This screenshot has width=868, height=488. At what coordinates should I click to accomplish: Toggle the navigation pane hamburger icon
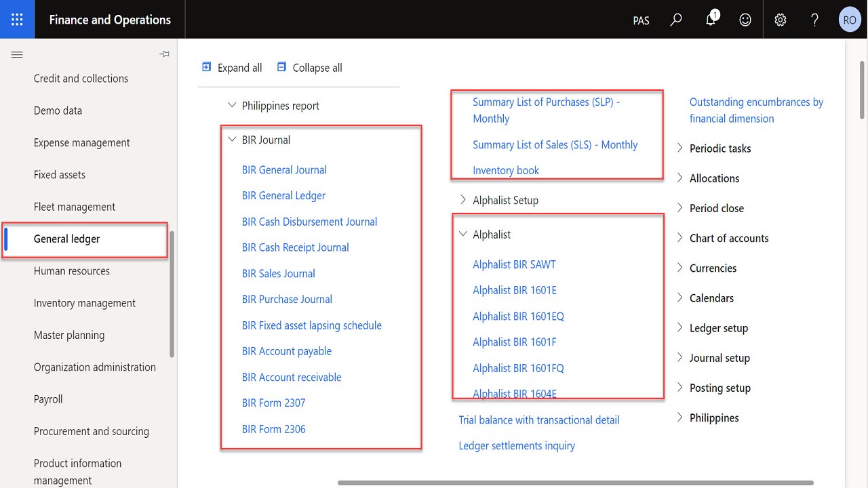17,55
